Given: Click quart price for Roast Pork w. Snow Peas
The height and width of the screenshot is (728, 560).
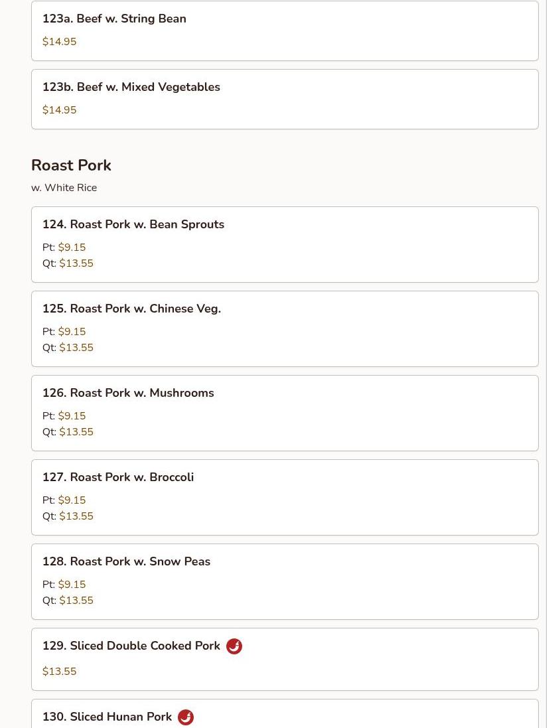Looking at the screenshot, I should pyautogui.click(x=76, y=601).
